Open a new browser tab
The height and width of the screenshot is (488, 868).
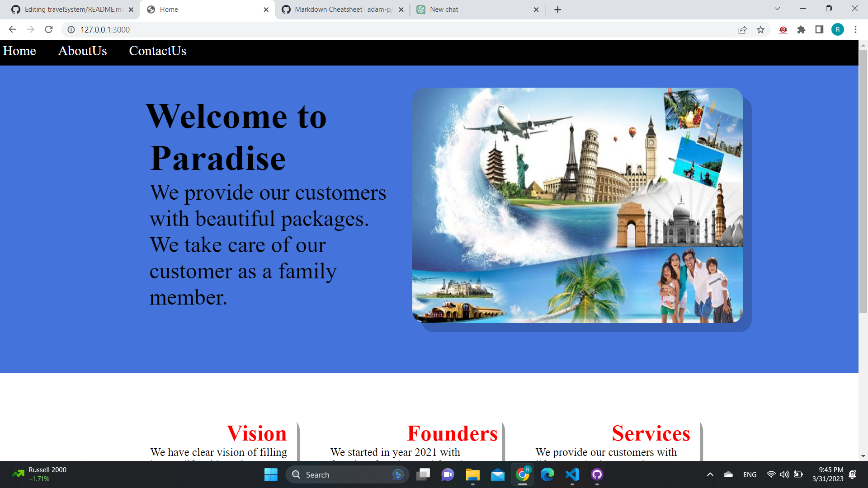557,9
